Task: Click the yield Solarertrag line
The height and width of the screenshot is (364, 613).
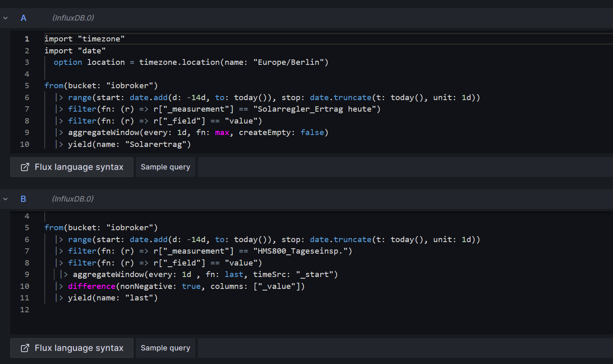Action: pos(123,144)
